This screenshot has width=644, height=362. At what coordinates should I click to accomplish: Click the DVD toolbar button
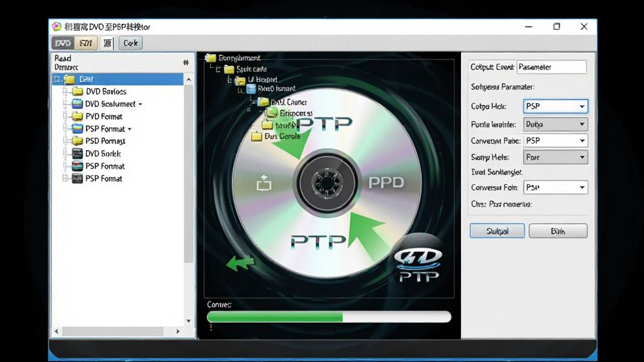tap(63, 43)
